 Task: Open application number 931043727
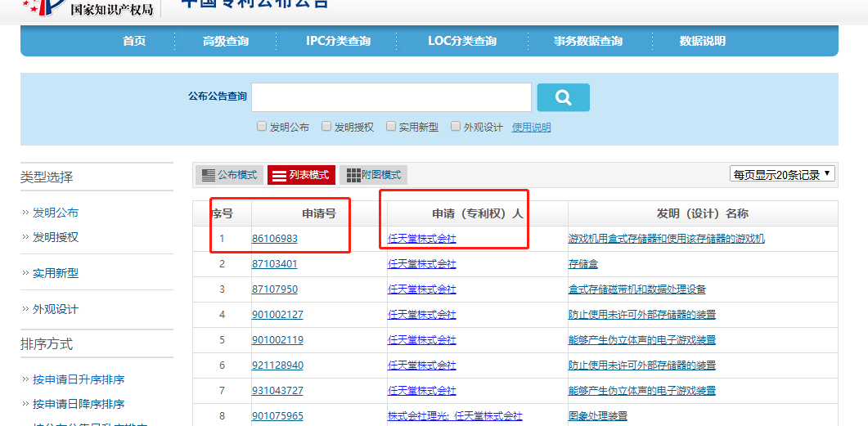[277, 391]
